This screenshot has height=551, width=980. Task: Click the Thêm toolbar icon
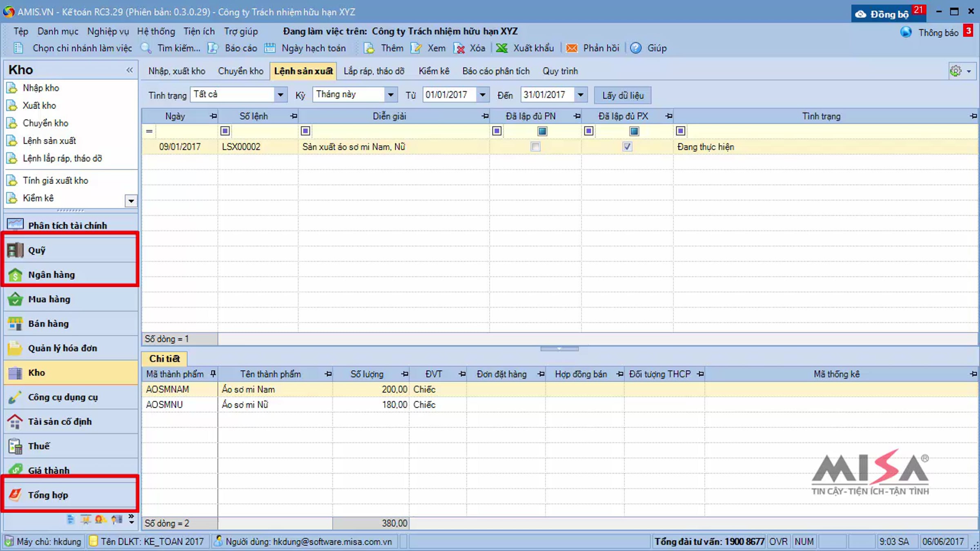pos(369,48)
